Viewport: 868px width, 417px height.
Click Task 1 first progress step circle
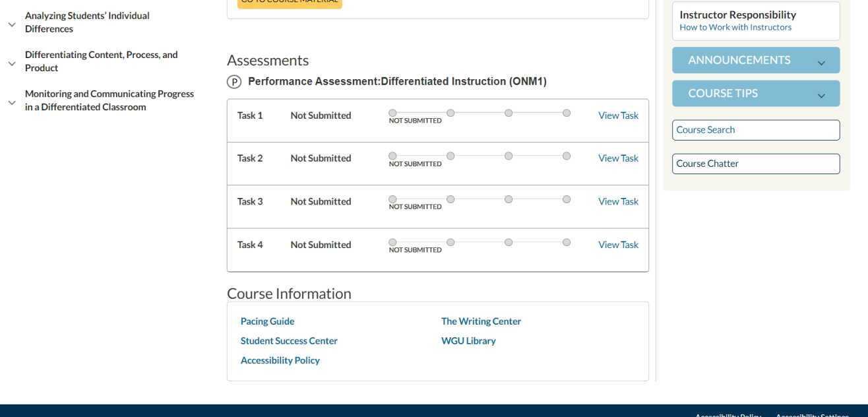(392, 113)
